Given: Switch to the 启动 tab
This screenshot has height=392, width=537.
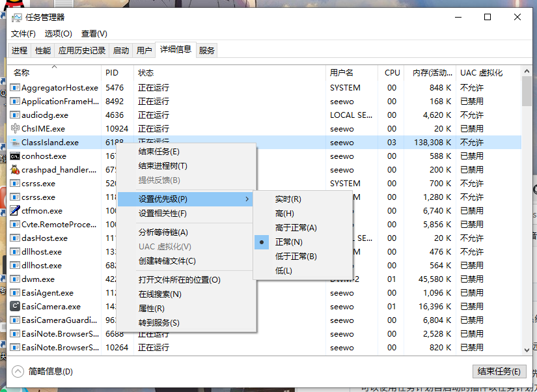Looking at the screenshot, I should click(x=121, y=51).
